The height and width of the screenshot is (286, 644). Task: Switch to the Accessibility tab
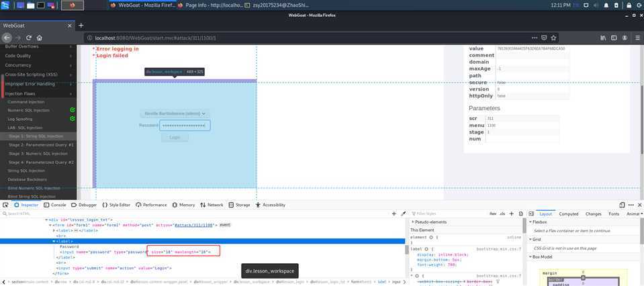(x=270, y=205)
